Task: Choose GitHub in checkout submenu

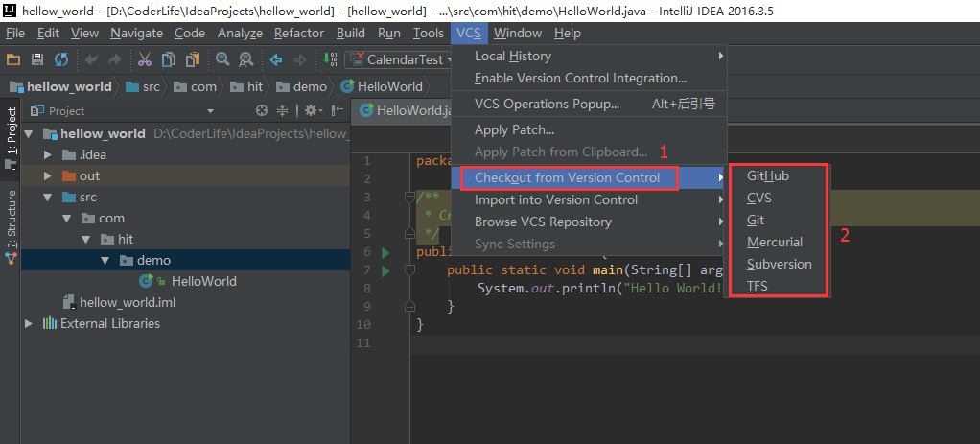Action: click(778, 176)
